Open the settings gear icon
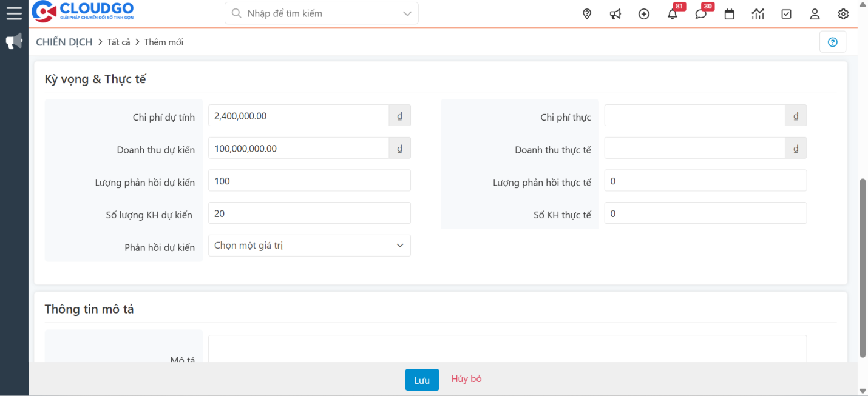The width and height of the screenshot is (868, 396). [x=843, y=13]
